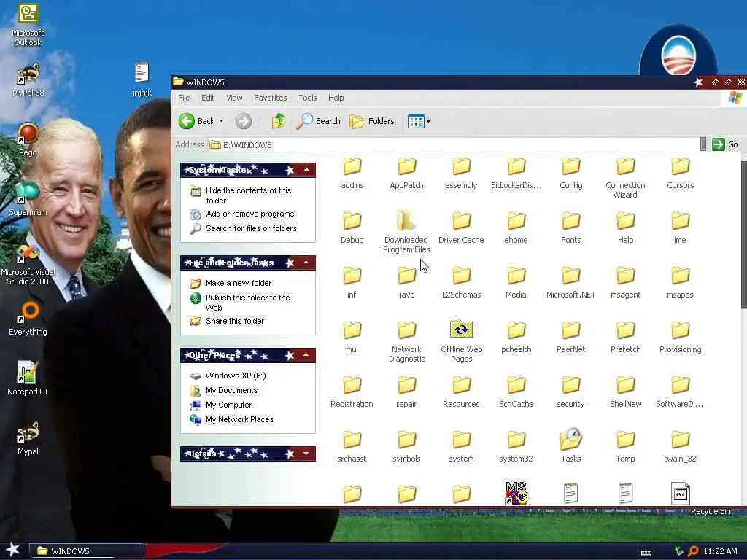Click the star Start button on taskbar
The width and height of the screenshot is (747, 560).
click(x=13, y=550)
